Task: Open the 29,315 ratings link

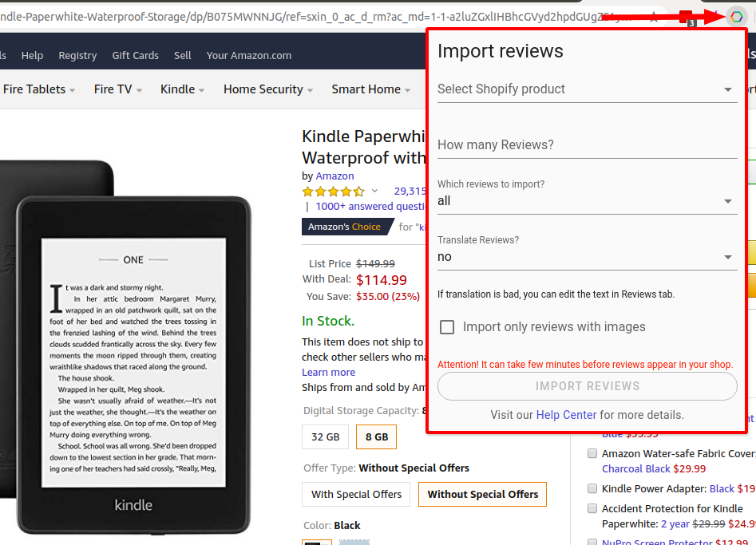Action: 410,192
